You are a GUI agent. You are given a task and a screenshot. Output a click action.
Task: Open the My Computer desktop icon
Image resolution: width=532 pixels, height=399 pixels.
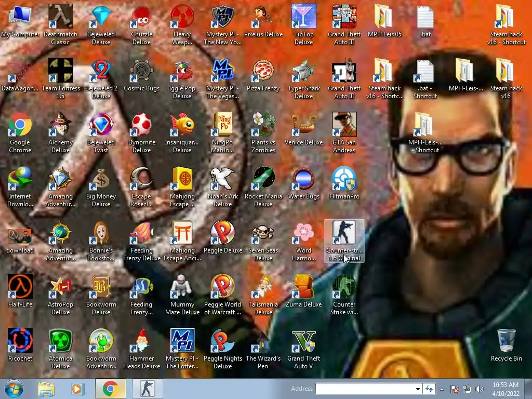click(x=20, y=22)
